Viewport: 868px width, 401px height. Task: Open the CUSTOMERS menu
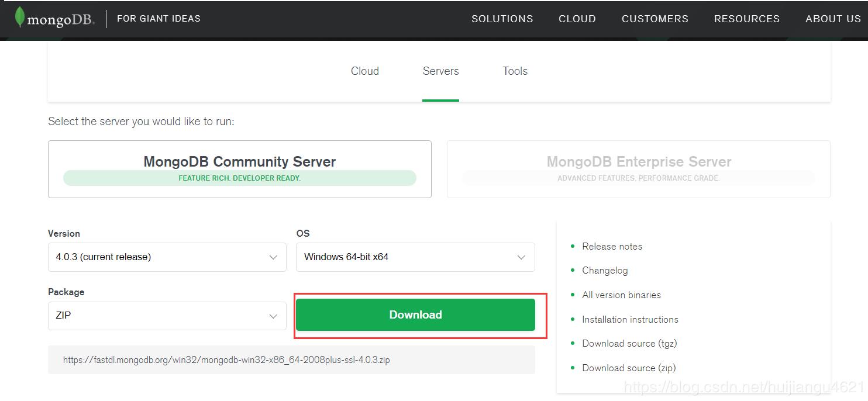655,18
